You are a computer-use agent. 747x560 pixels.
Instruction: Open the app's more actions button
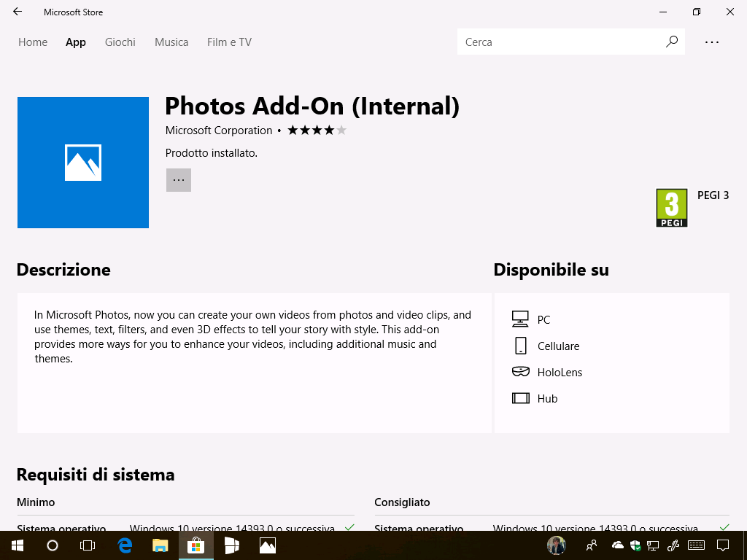(179, 180)
